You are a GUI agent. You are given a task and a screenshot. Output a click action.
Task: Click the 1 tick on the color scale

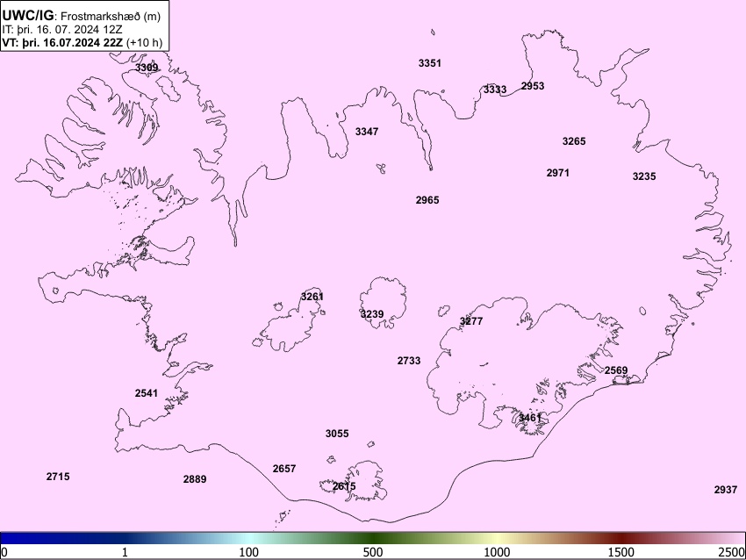pyautogui.click(x=125, y=552)
